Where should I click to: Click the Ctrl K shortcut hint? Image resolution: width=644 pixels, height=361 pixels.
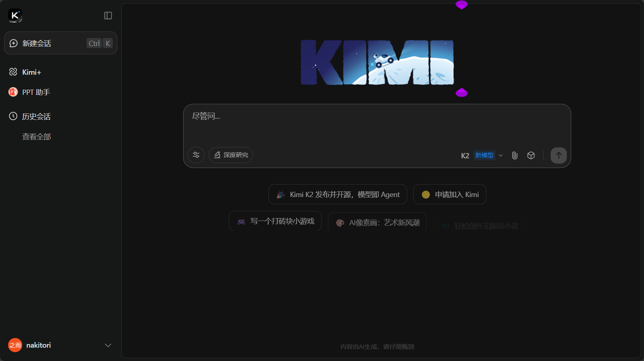pos(99,43)
